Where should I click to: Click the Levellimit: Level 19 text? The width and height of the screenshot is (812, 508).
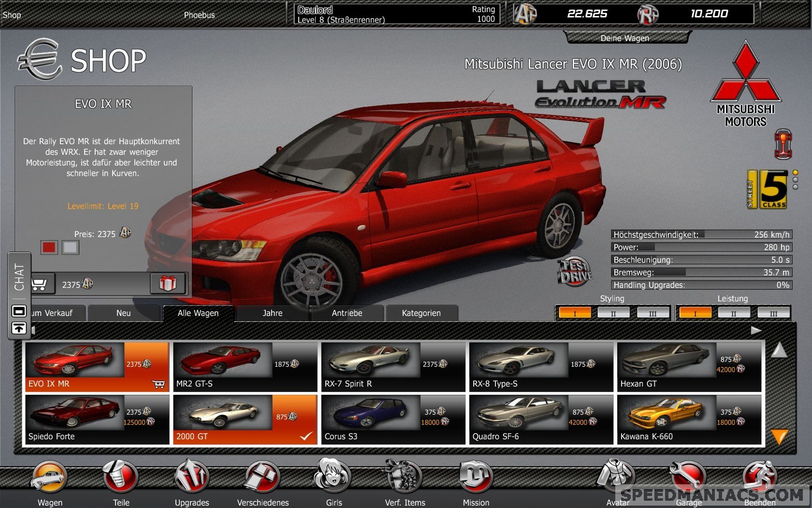coord(103,206)
